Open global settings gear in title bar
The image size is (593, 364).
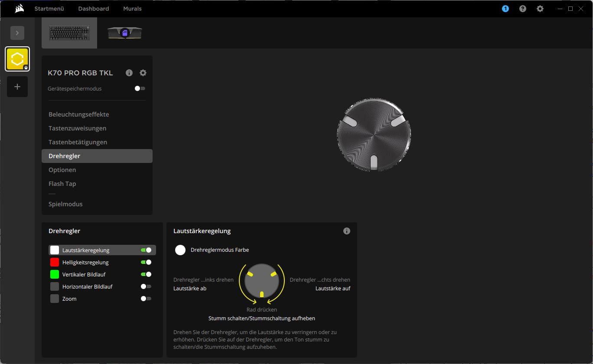pyautogui.click(x=540, y=9)
